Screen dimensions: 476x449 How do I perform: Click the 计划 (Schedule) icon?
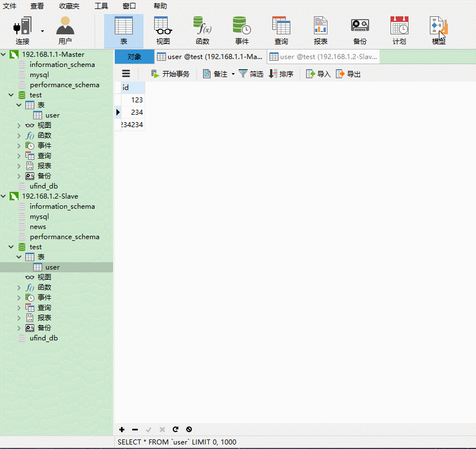(x=398, y=30)
